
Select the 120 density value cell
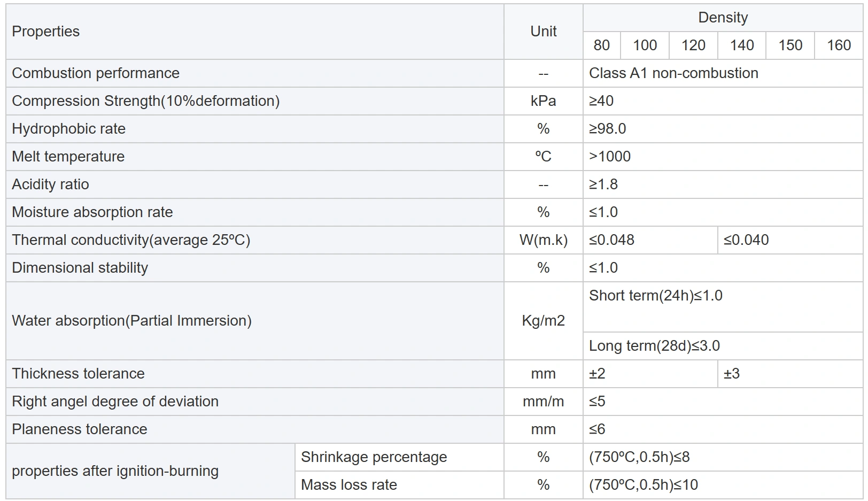coord(693,45)
